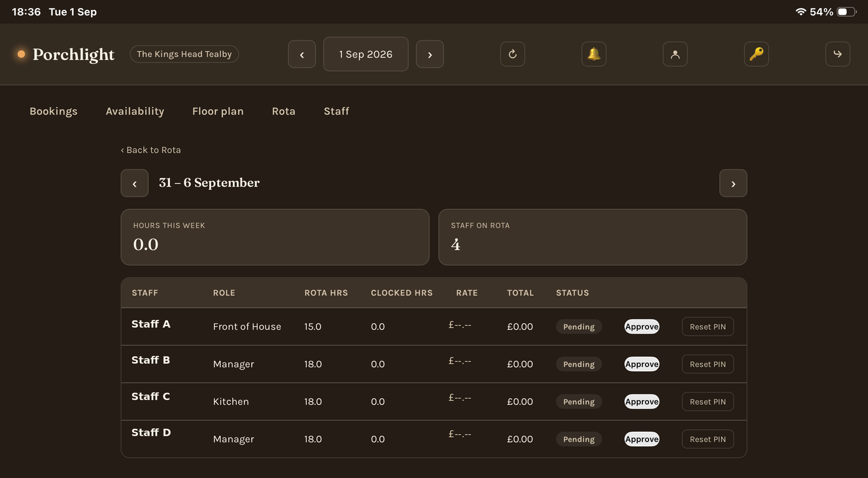This screenshot has height=478, width=868.
Task: Click the Porchlight title
Action: coord(73,55)
